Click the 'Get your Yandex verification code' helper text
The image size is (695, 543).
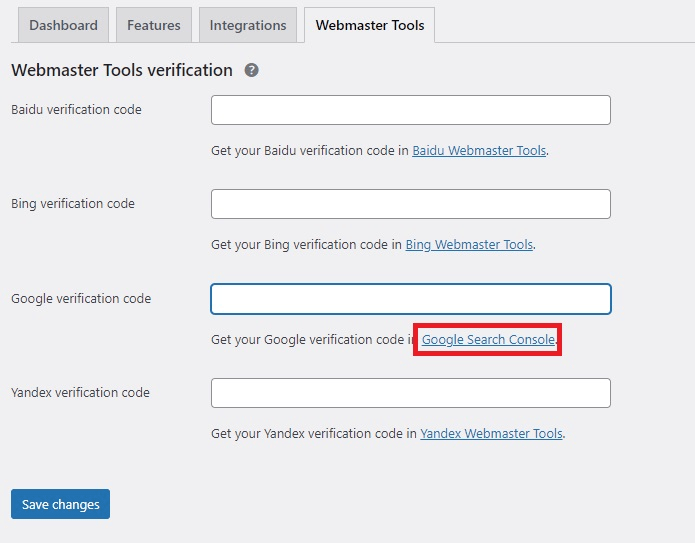[313, 434]
